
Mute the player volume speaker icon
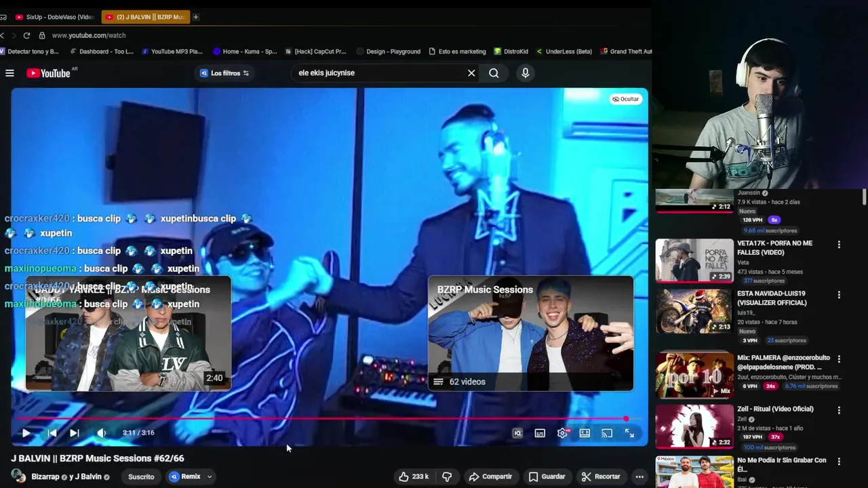pos(101,433)
